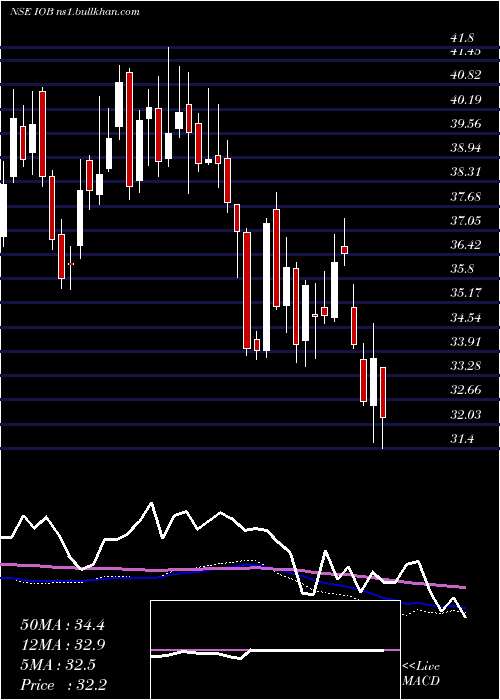Click the 40.82 price axis label

[466, 75]
